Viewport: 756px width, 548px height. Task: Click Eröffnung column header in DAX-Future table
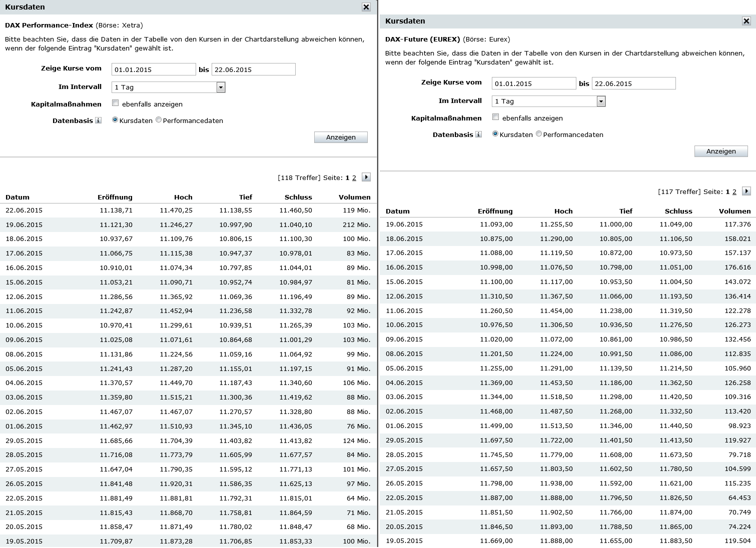[x=495, y=211]
